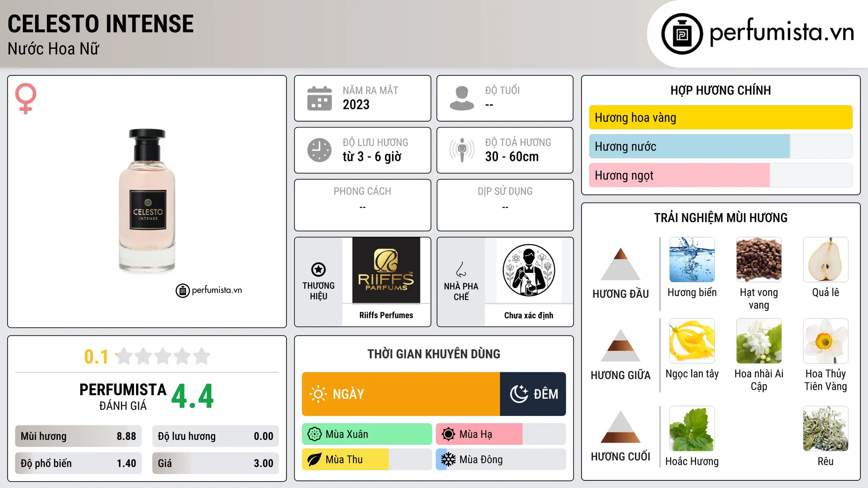The height and width of the screenshot is (488, 868).
Task: Click the longevity value từ 3 - 6 giờ
Action: [x=372, y=157]
